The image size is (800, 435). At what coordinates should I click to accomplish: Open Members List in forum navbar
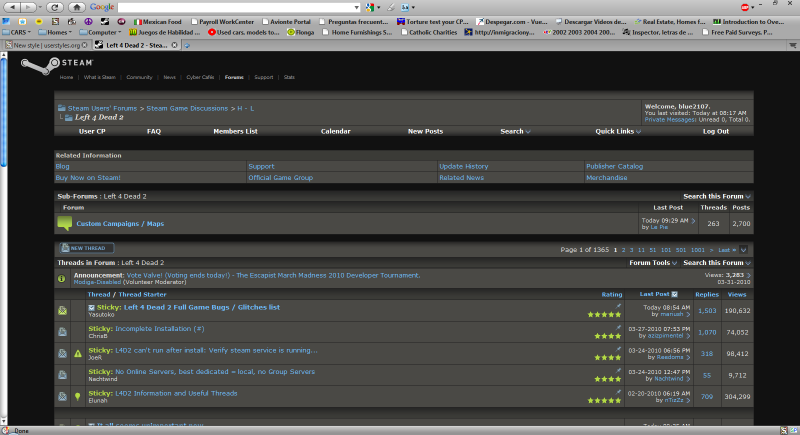235,132
